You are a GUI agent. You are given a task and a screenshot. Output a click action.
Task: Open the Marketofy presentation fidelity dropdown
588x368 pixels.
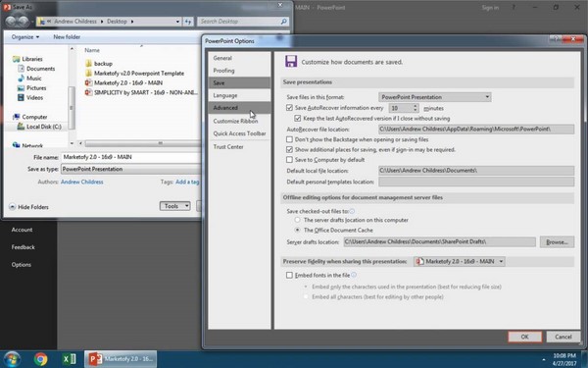tap(460, 261)
